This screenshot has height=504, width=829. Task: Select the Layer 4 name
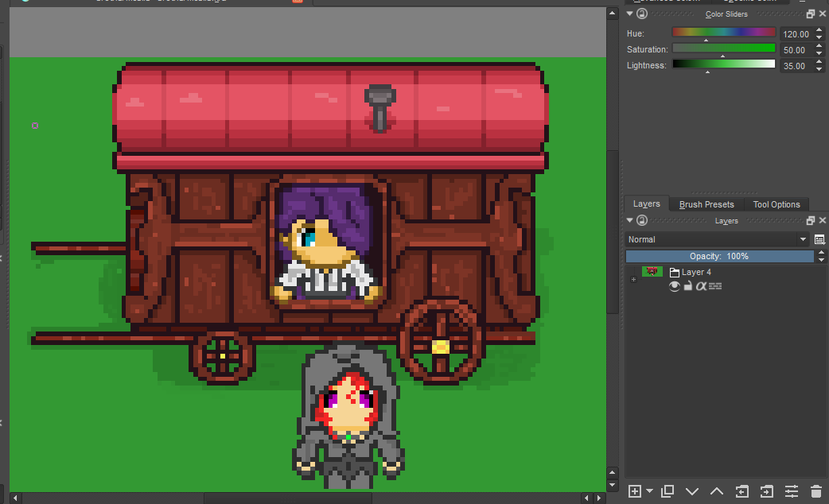(x=696, y=272)
